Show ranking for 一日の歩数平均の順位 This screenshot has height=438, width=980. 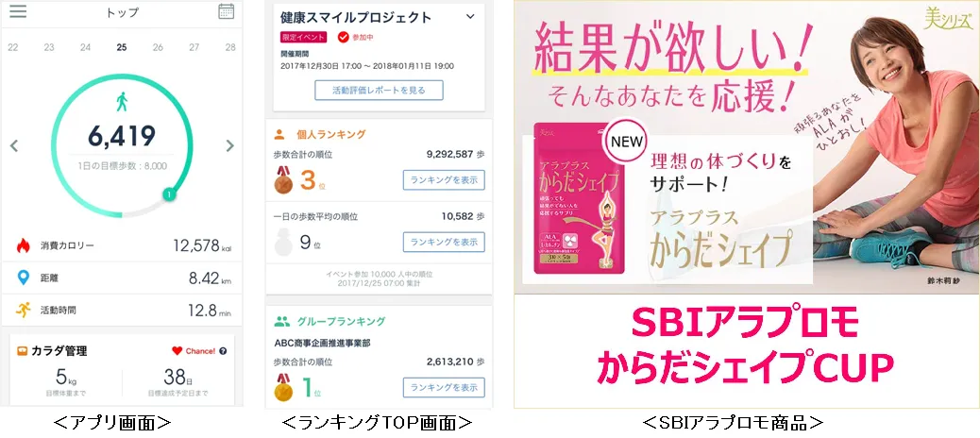444,242
